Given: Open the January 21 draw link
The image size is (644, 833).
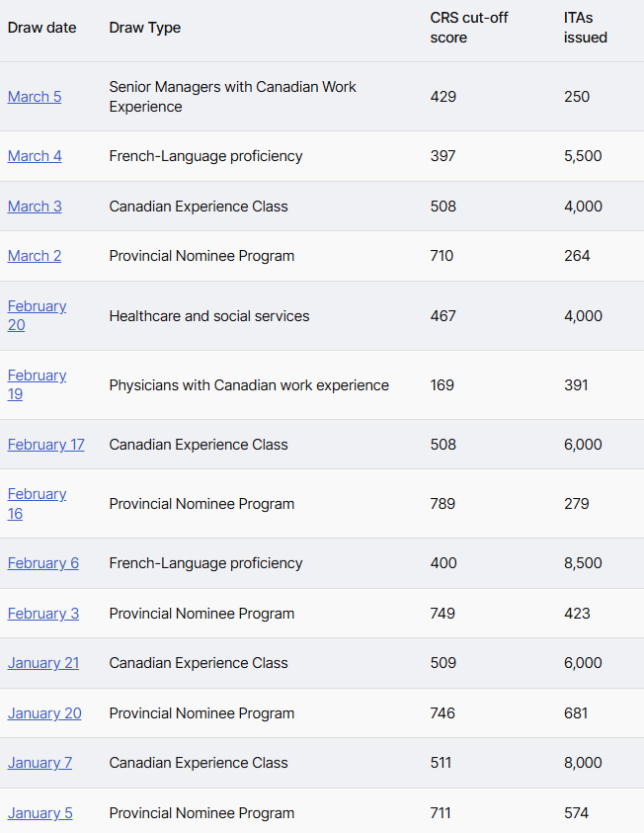Looking at the screenshot, I should [x=43, y=663].
